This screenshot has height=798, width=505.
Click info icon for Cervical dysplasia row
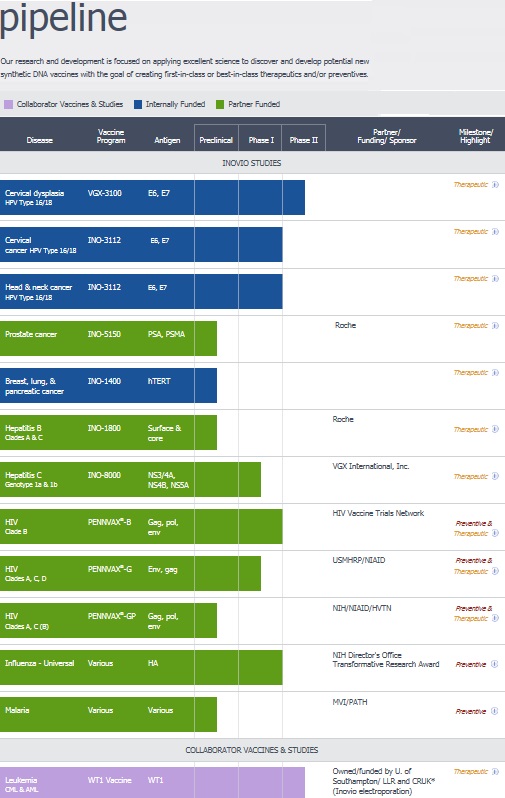click(x=495, y=185)
